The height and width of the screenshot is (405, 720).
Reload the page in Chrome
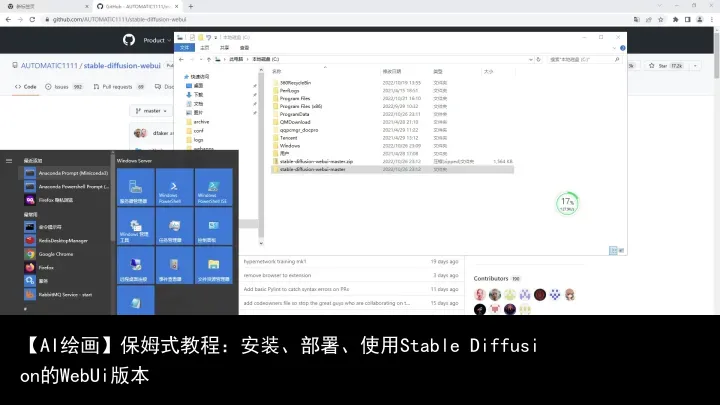32,19
